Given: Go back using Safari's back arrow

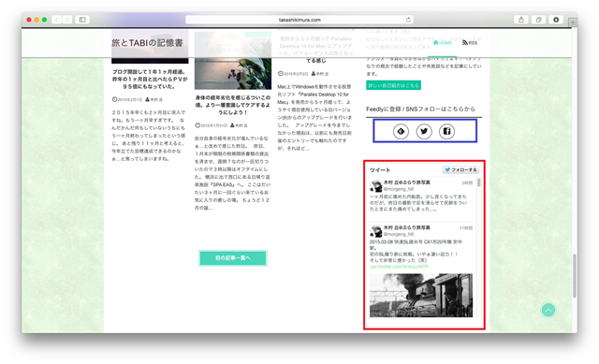Looking at the screenshot, I should pyautogui.click(x=56, y=20).
